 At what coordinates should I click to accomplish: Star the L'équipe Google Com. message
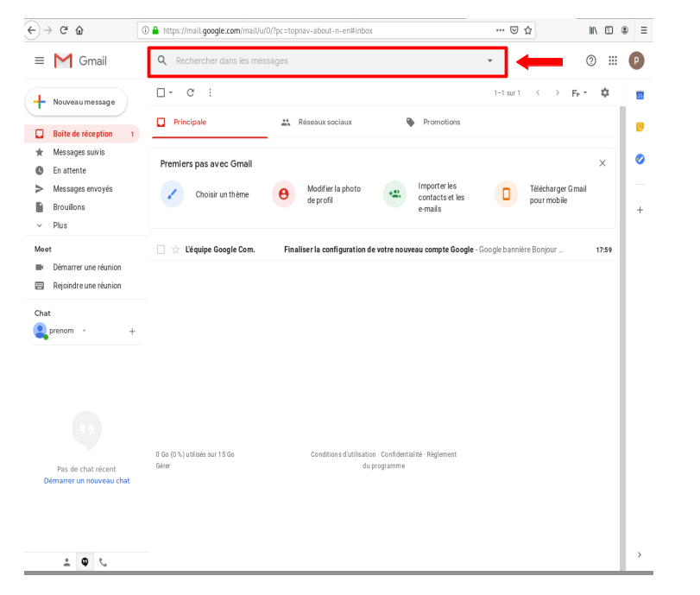pyautogui.click(x=176, y=250)
